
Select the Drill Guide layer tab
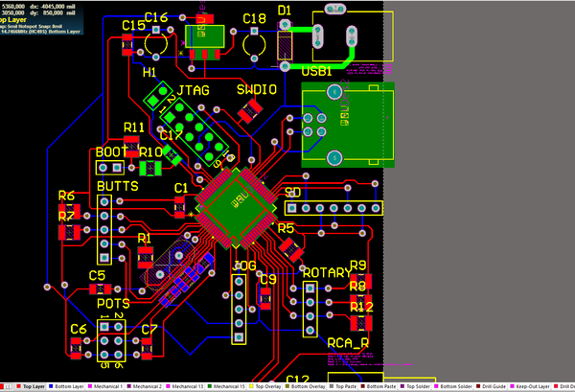492,386
